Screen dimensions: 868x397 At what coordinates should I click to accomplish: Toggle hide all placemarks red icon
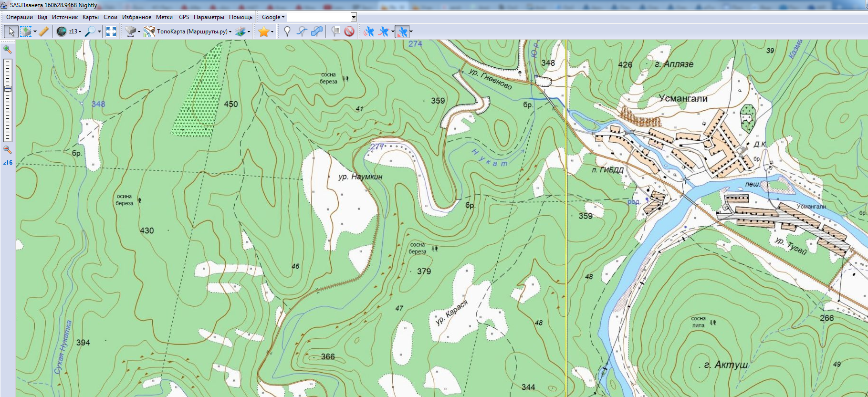point(349,31)
